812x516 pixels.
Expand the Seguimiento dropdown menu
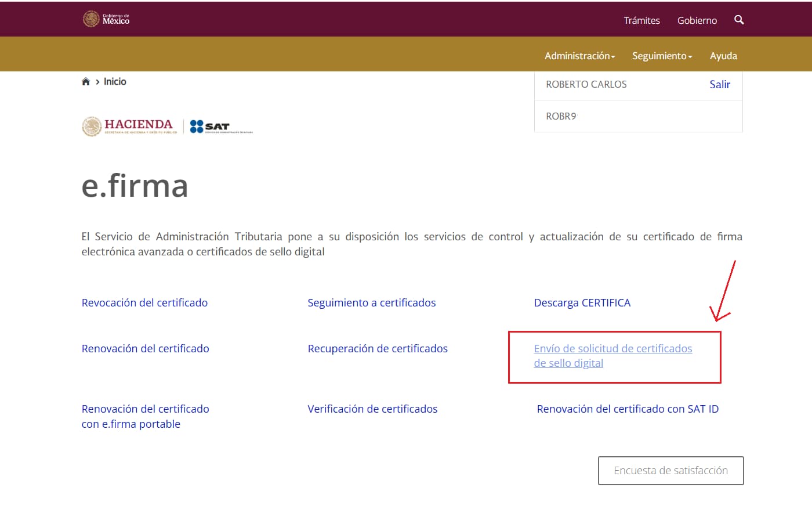pyautogui.click(x=662, y=56)
